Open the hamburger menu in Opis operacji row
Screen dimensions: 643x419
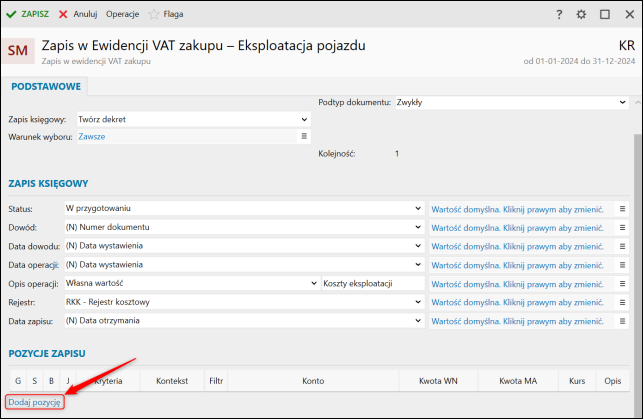click(x=622, y=284)
